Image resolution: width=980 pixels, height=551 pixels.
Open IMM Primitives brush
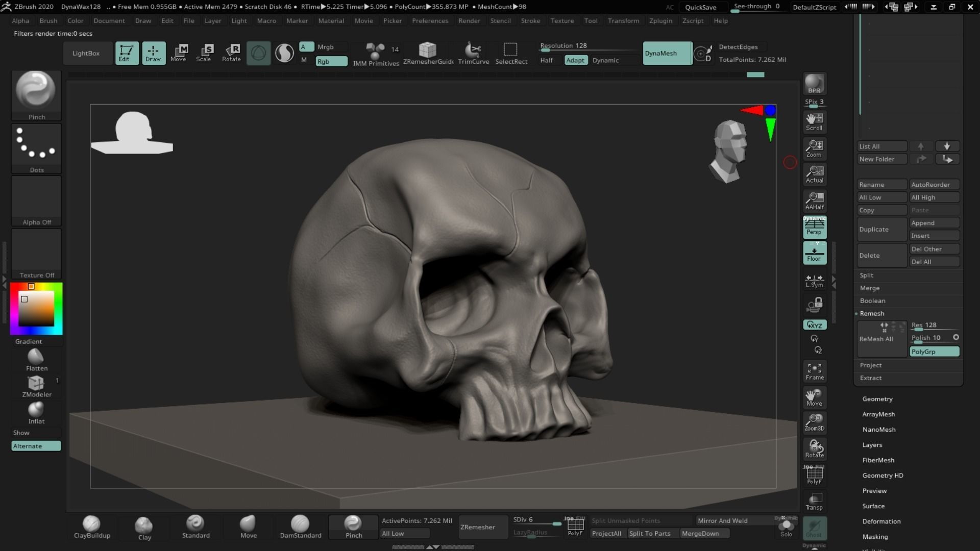(x=376, y=54)
